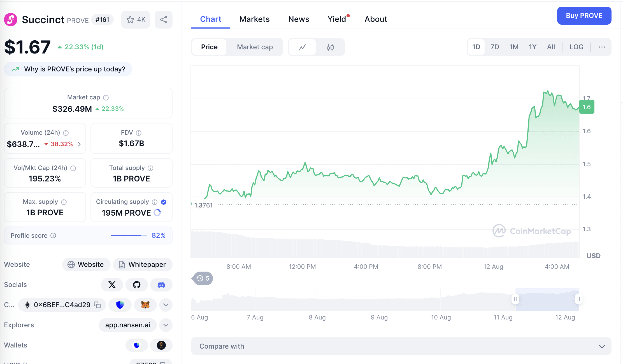Screen dimensions: 623x364
Task: Open the GitHub social link
Action: click(x=136, y=285)
